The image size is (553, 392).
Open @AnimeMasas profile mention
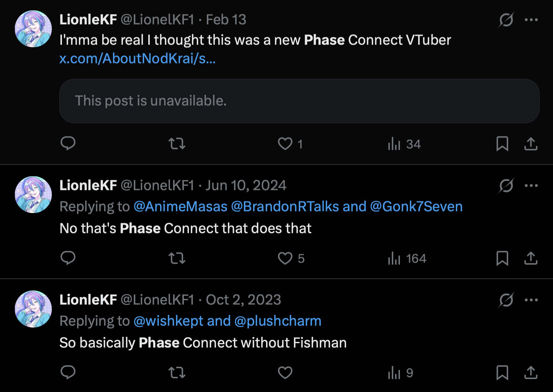(181, 206)
